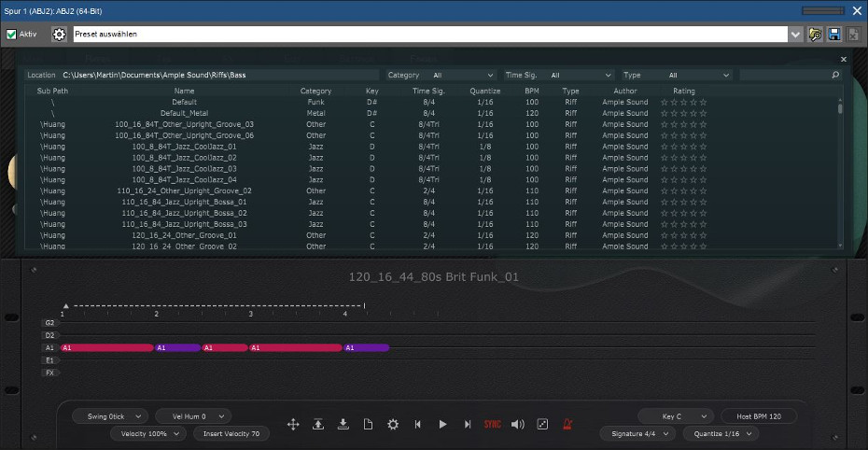Close the riff browser panel
868x450 pixels.
pyautogui.click(x=844, y=59)
